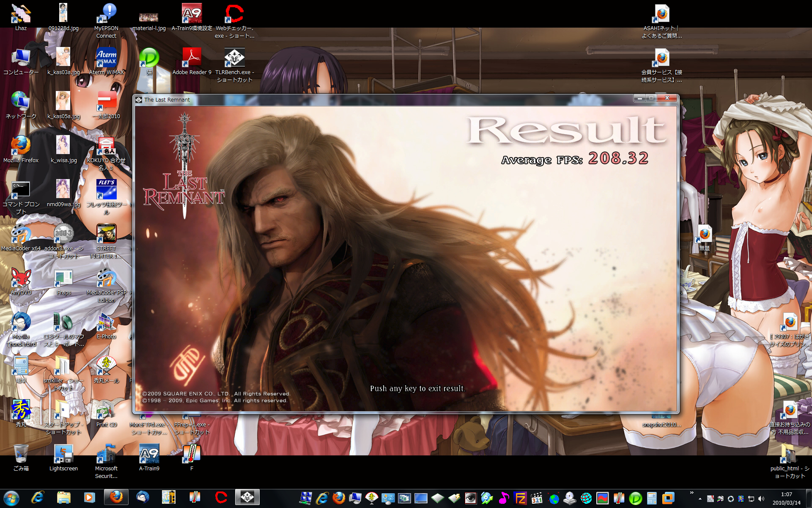This screenshot has width=812, height=508.
Task: Open Internet Explorer from the taskbar
Action: 38,498
